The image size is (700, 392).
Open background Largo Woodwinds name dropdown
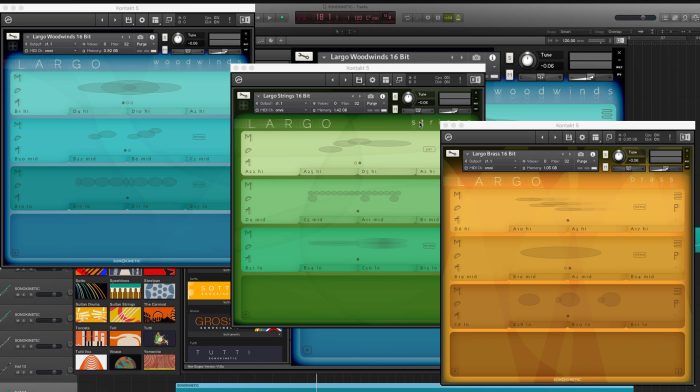370,57
